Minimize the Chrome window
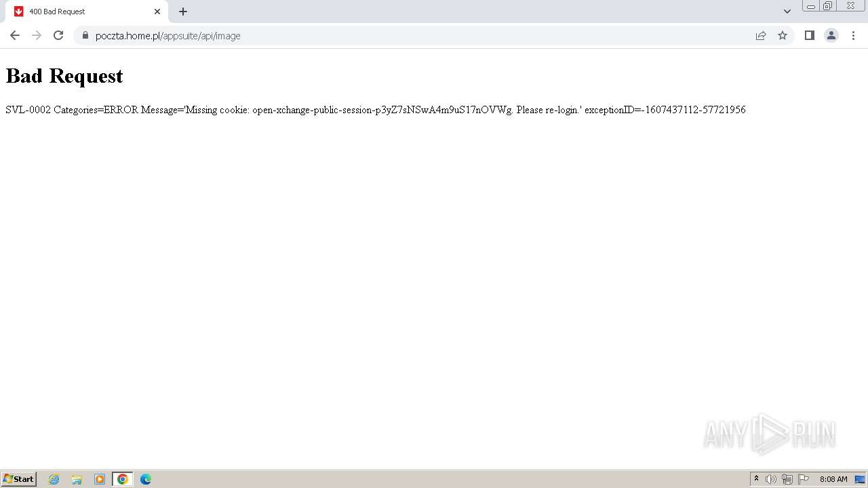The image size is (868, 488). coord(811,6)
